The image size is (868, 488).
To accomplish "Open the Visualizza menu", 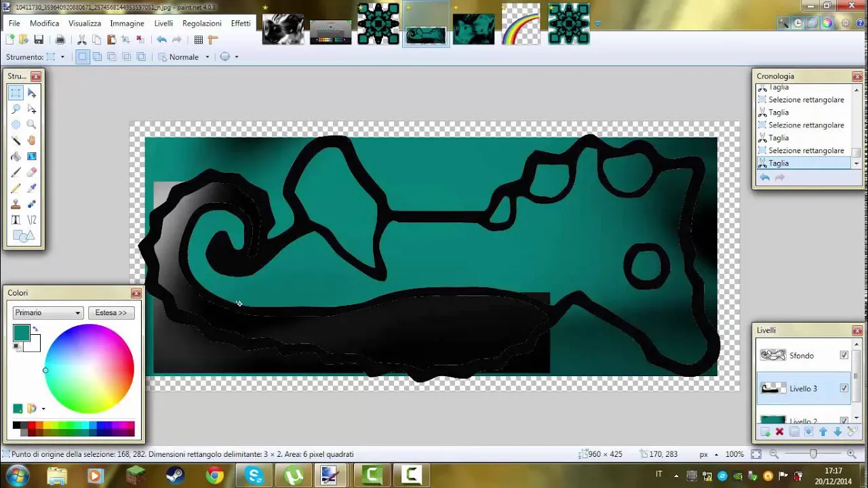I will [x=85, y=23].
